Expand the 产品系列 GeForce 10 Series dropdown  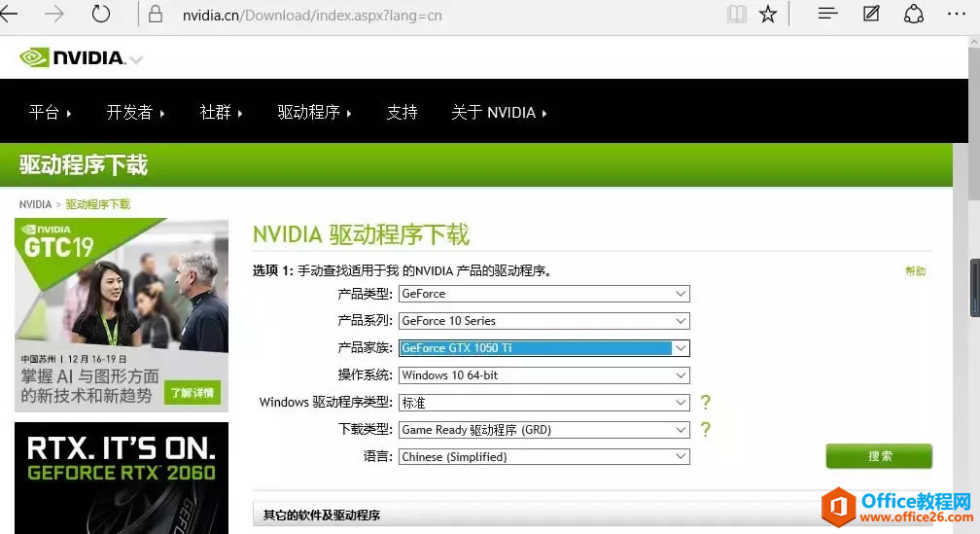pos(543,321)
